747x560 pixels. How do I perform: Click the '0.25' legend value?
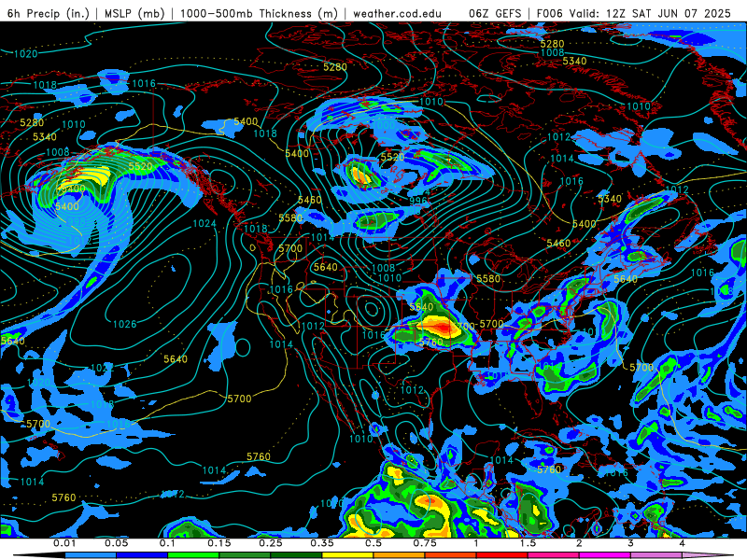click(271, 543)
